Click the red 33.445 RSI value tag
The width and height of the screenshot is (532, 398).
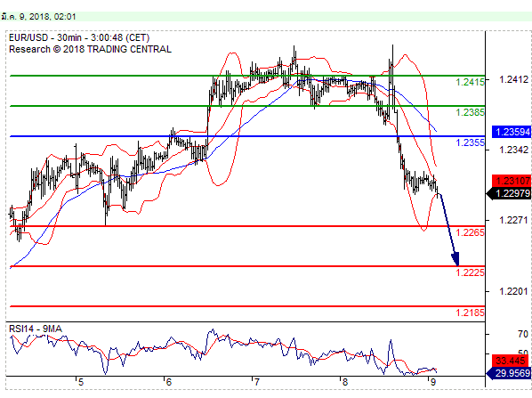pyautogui.click(x=509, y=361)
